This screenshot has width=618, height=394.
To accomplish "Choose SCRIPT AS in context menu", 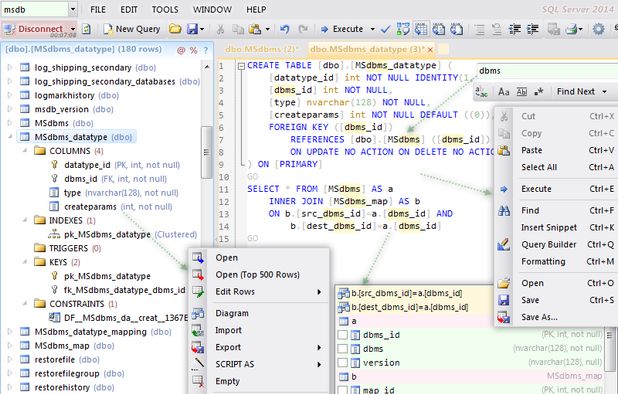I will pyautogui.click(x=258, y=364).
